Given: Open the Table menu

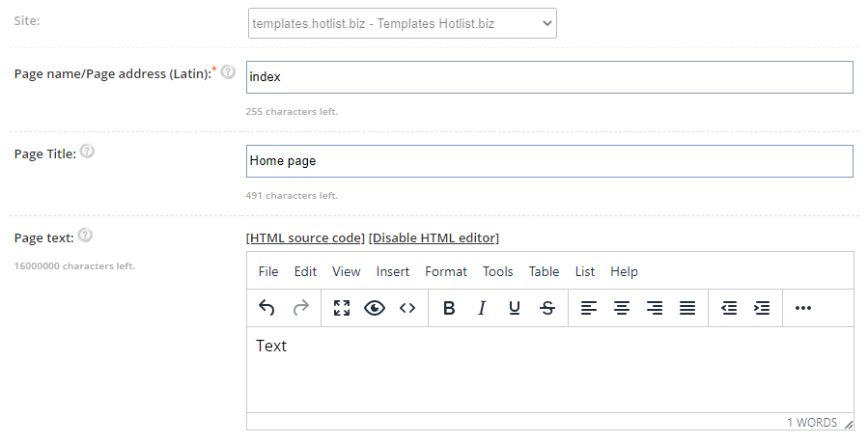Looking at the screenshot, I should (544, 271).
